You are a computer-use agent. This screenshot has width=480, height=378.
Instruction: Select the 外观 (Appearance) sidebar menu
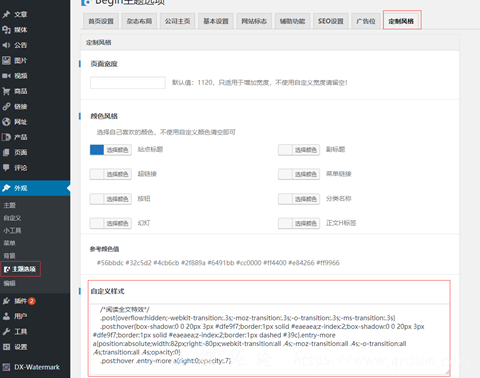click(x=35, y=188)
